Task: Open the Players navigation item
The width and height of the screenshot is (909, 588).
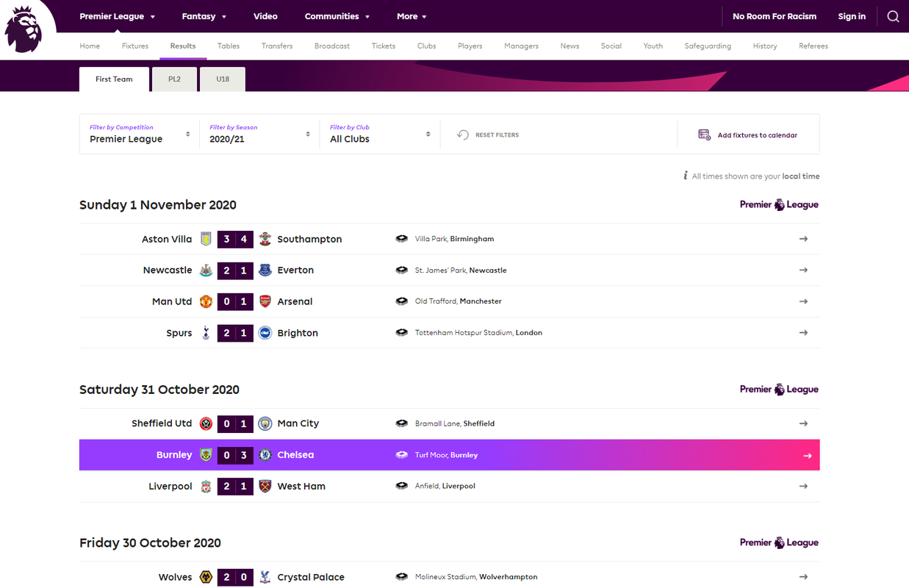Action: pyautogui.click(x=470, y=46)
